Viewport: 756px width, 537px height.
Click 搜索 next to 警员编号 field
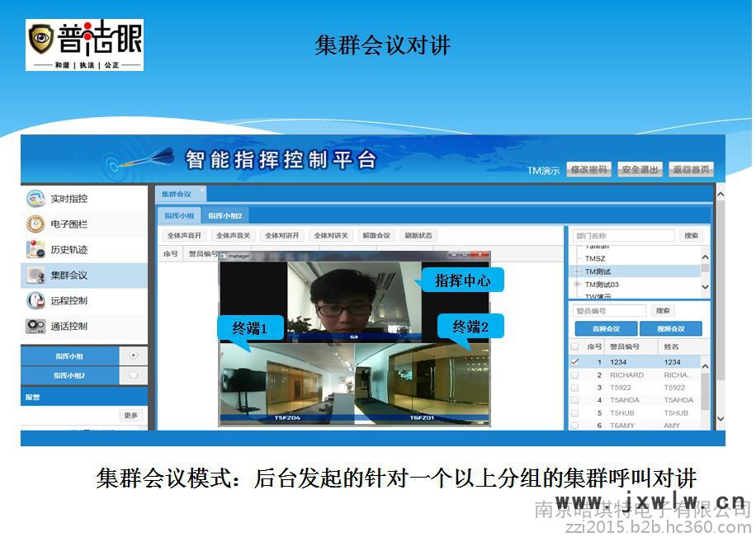pyautogui.click(x=663, y=311)
